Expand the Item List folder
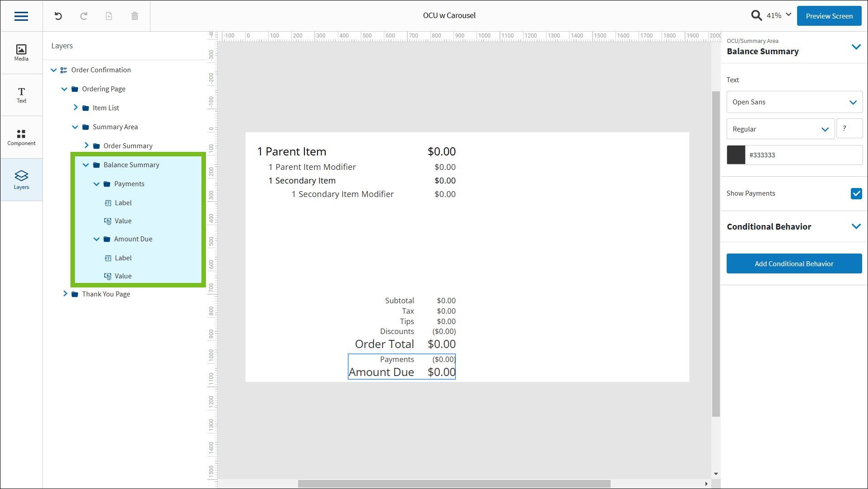The height and width of the screenshot is (489, 868). click(x=76, y=108)
